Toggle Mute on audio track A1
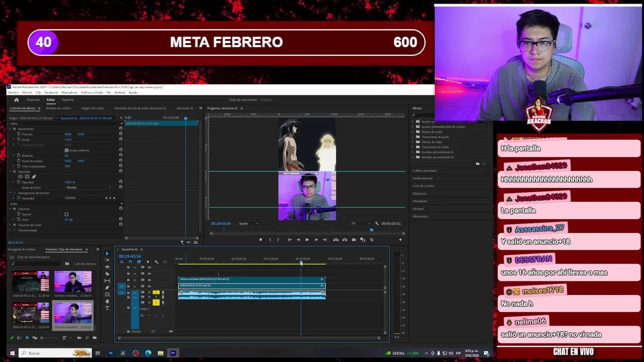 [x=149, y=293]
